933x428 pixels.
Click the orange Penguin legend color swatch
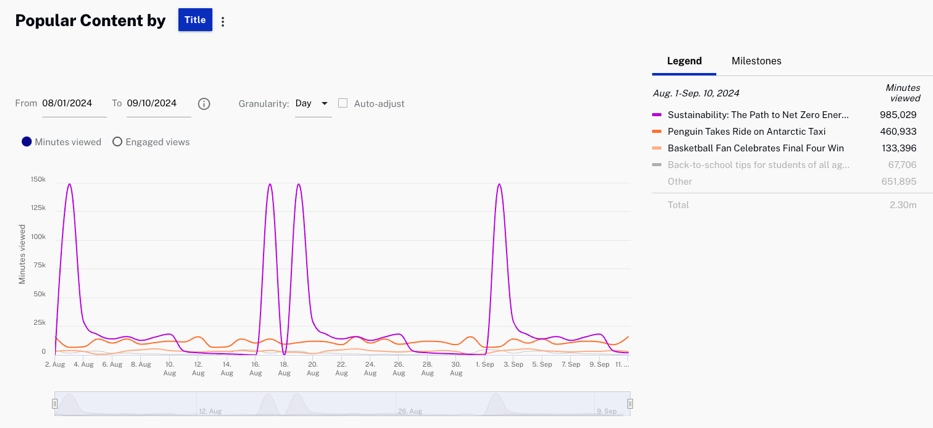pyautogui.click(x=657, y=131)
